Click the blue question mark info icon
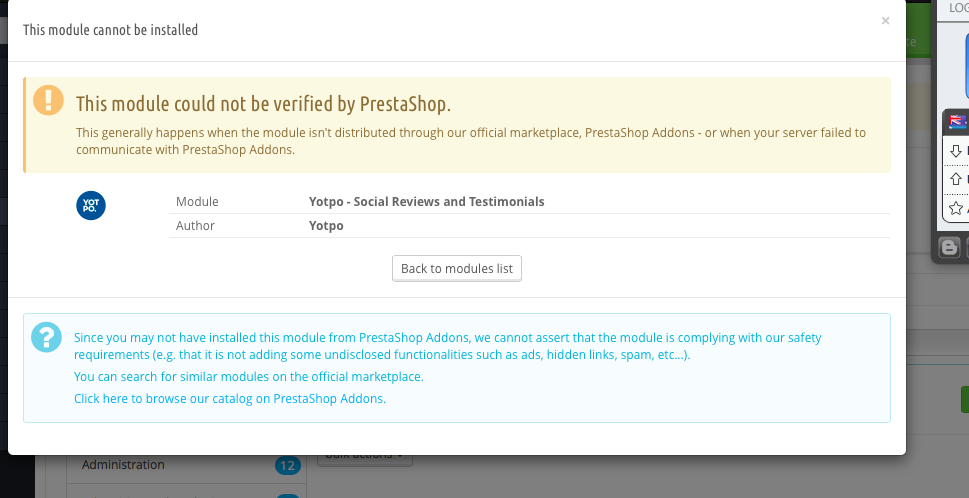This screenshot has height=498, width=969. (46, 337)
